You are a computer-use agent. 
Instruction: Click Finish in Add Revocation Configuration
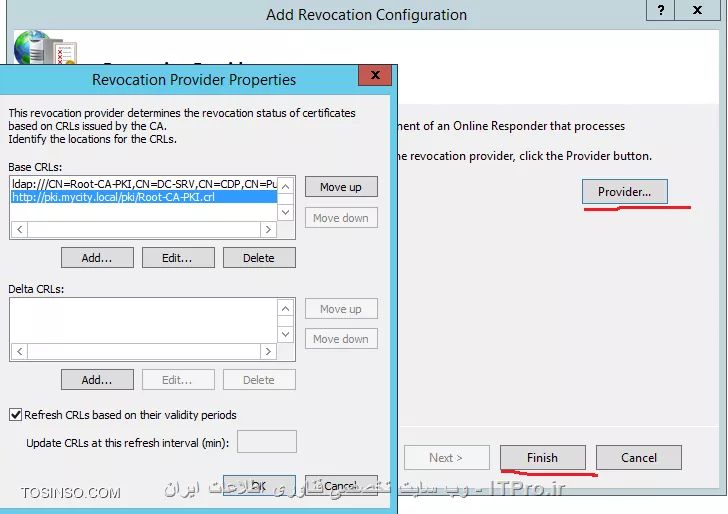point(542,458)
